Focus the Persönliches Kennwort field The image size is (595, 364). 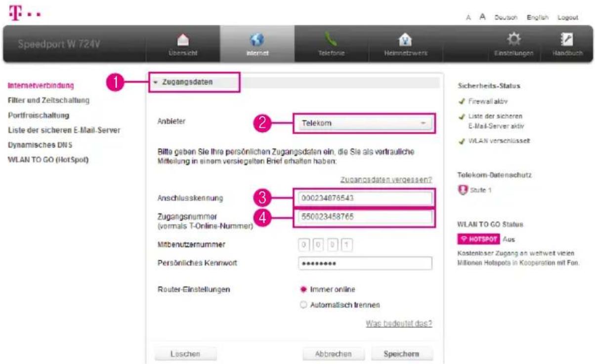click(x=365, y=263)
